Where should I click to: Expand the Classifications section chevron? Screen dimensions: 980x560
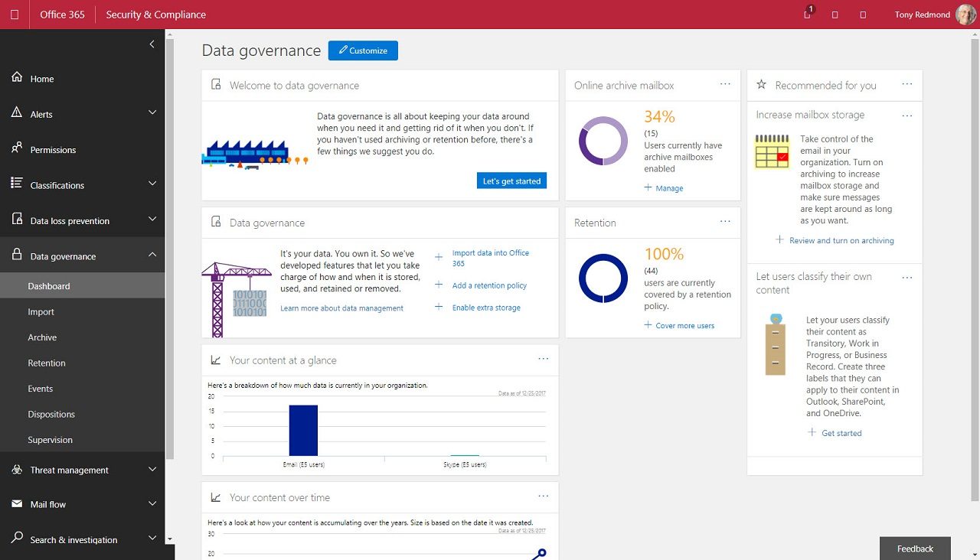[152, 184]
